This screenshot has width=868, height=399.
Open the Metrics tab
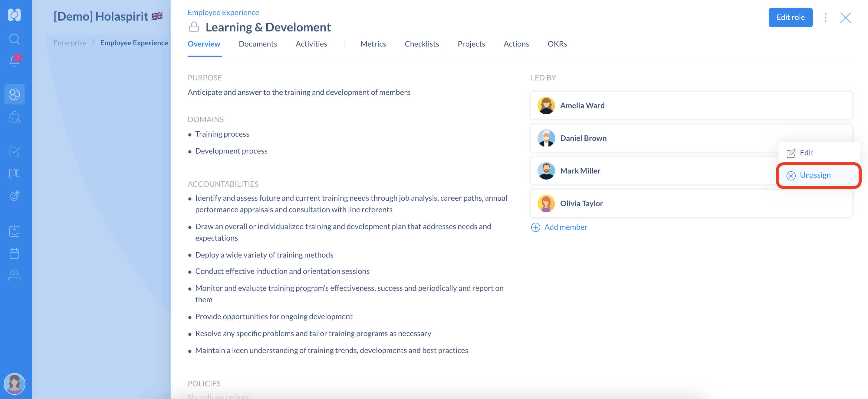[x=373, y=44]
